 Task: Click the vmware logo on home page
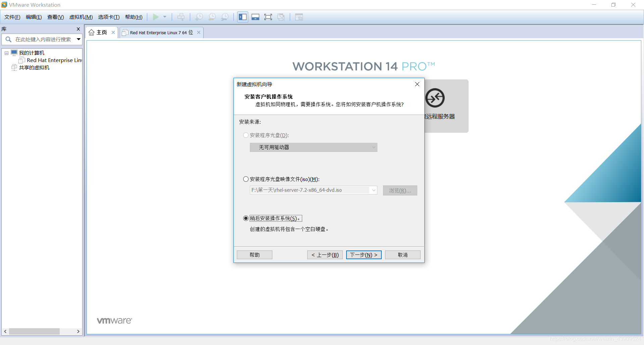[x=114, y=321]
